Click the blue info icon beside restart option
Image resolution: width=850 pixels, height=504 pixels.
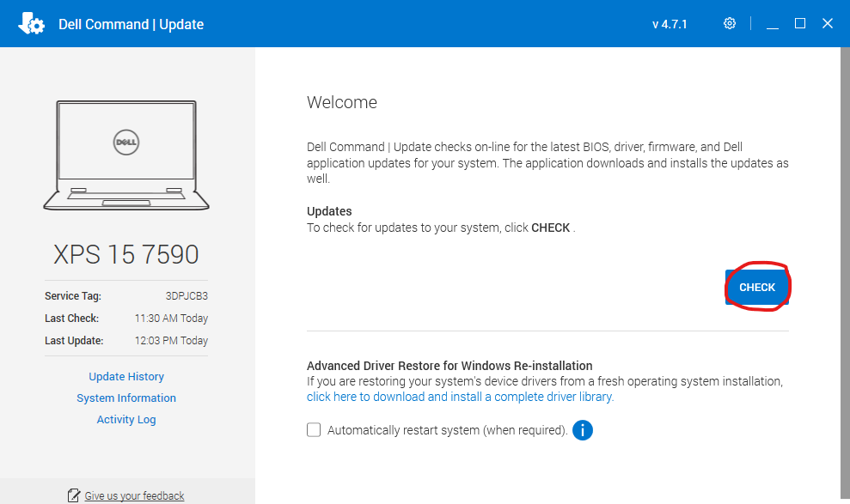pyautogui.click(x=582, y=429)
